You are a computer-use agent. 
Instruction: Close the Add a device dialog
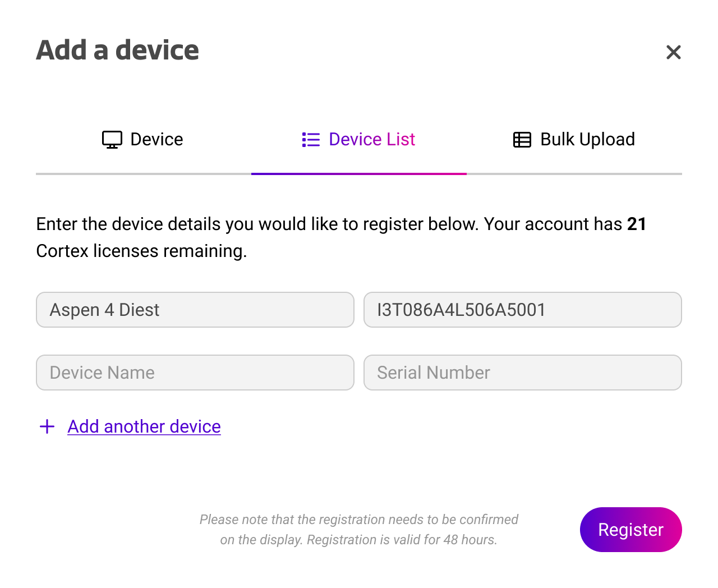pos(673,52)
